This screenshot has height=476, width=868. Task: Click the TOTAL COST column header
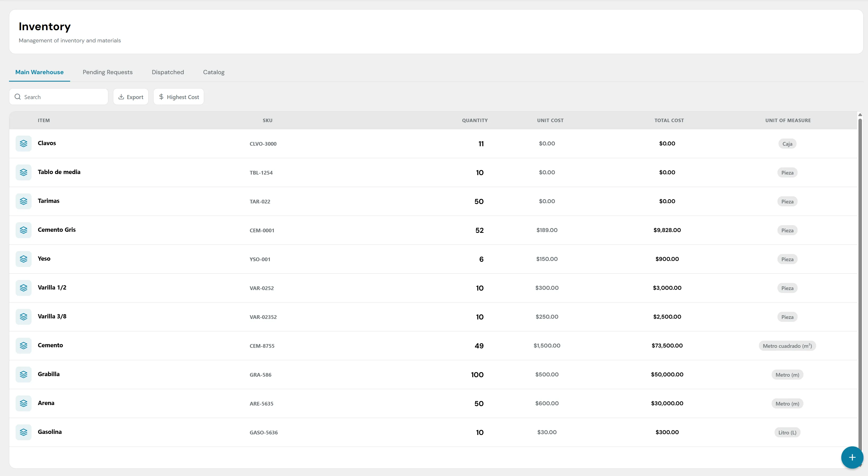[x=669, y=120]
